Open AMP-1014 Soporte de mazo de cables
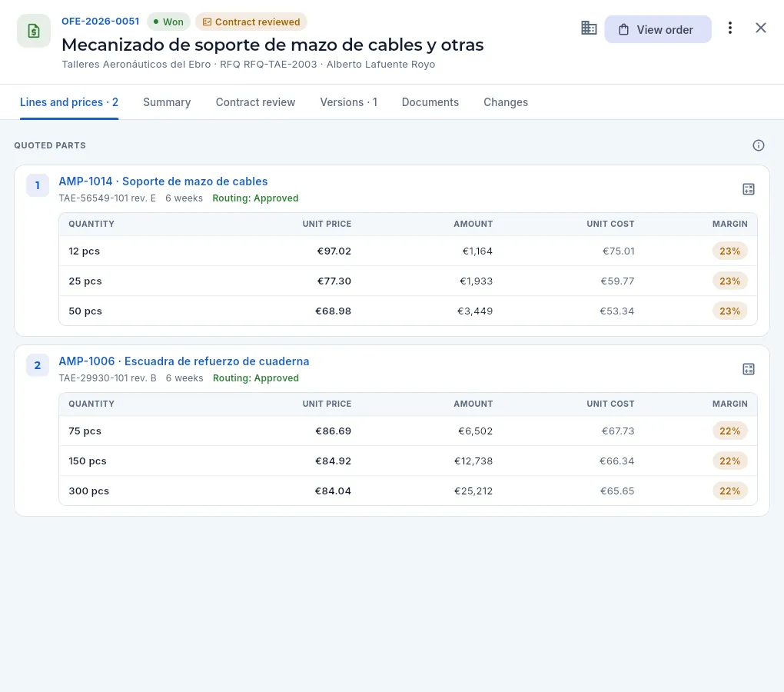Screen dimensions: 784x692 click(163, 181)
